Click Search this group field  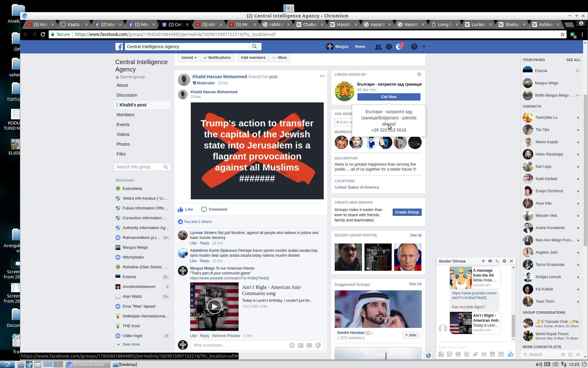[x=142, y=167]
